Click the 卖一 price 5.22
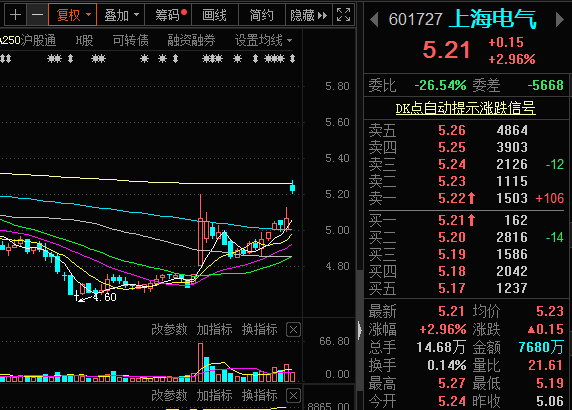572x410 pixels. 452,198
